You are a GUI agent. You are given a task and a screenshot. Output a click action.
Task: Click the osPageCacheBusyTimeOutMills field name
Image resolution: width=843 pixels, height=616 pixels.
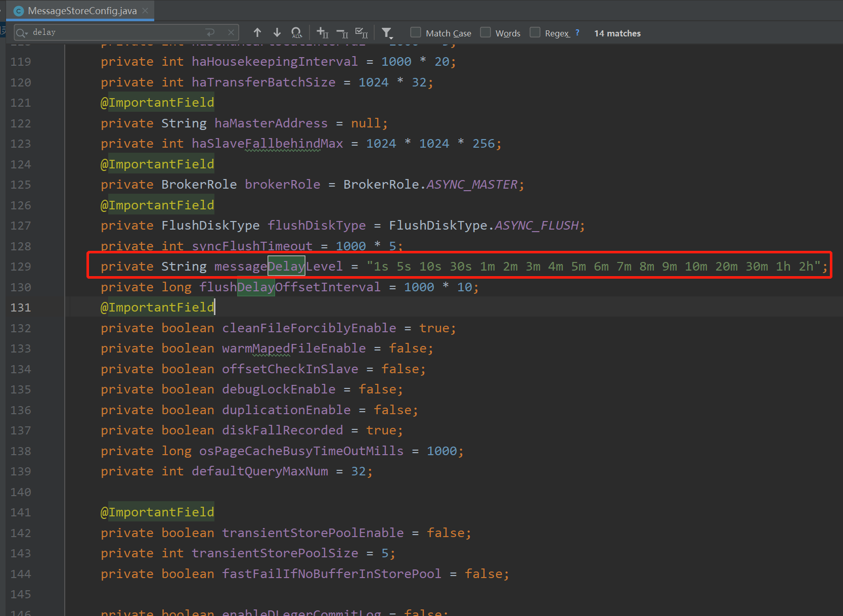(301, 451)
